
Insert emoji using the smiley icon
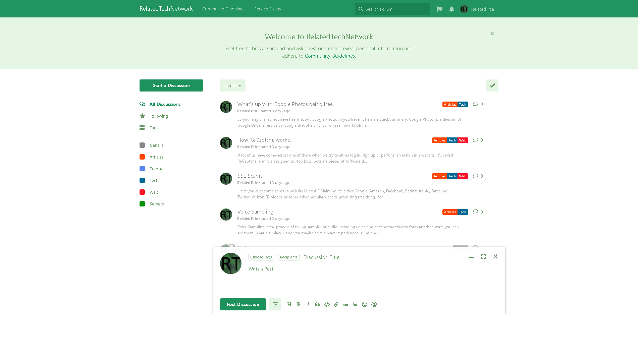click(364, 304)
